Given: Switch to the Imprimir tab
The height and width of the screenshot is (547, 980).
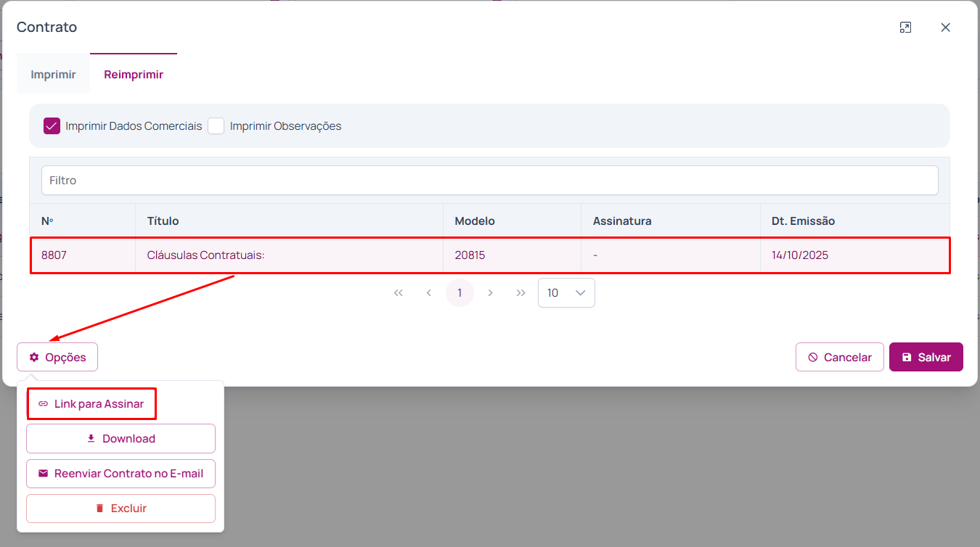Looking at the screenshot, I should point(53,75).
